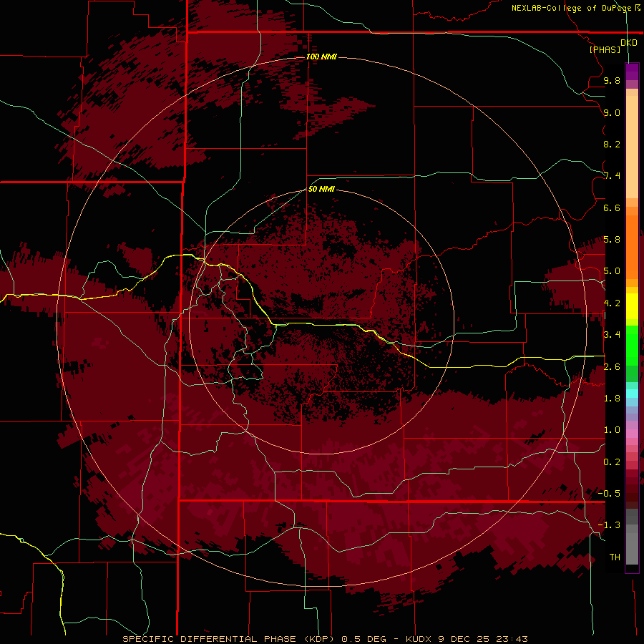Click the 9.0 value on the color scale
Image resolution: width=644 pixels, height=644 pixels.
click(x=612, y=112)
